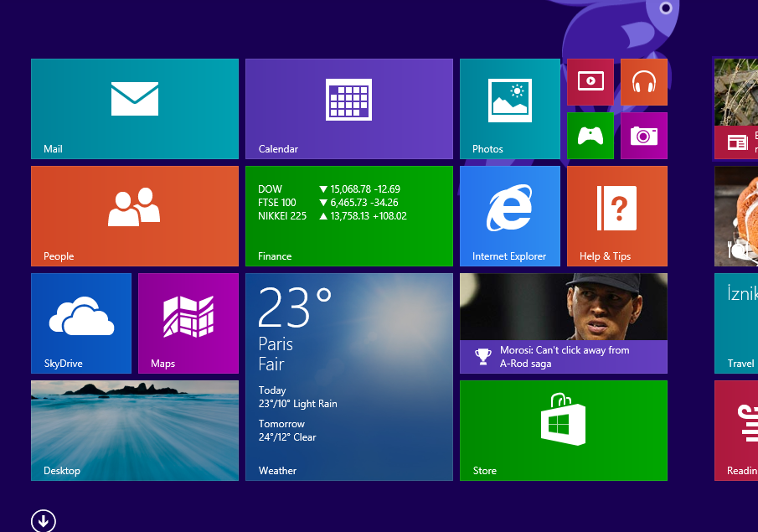
Task: Open the Video tile with play icon
Action: [x=590, y=82]
